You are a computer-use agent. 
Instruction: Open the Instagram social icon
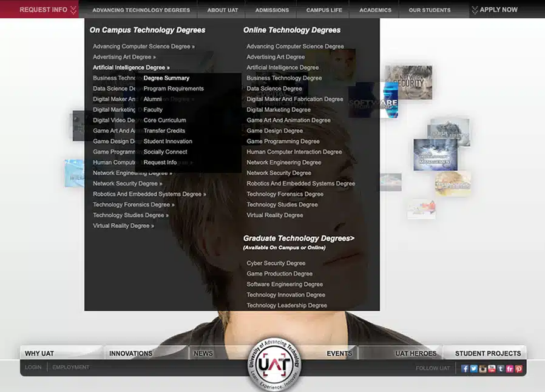pyautogui.click(x=483, y=368)
